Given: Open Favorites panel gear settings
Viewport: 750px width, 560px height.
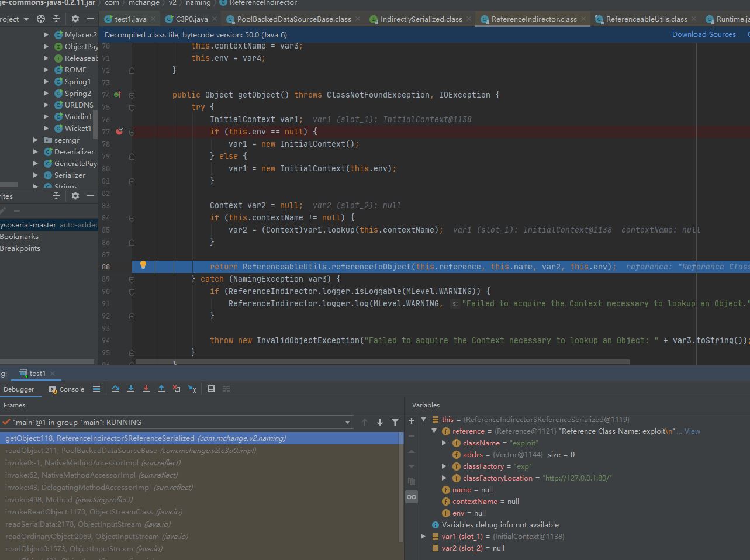Looking at the screenshot, I should pos(75,196).
